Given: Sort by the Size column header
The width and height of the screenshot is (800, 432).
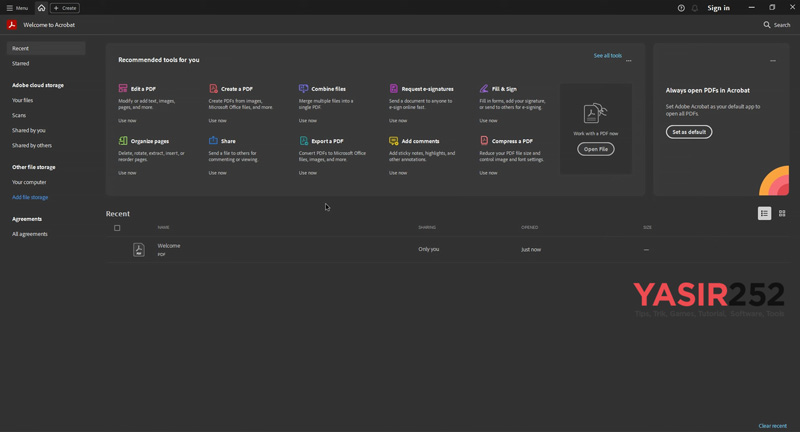Looking at the screenshot, I should click(x=647, y=227).
